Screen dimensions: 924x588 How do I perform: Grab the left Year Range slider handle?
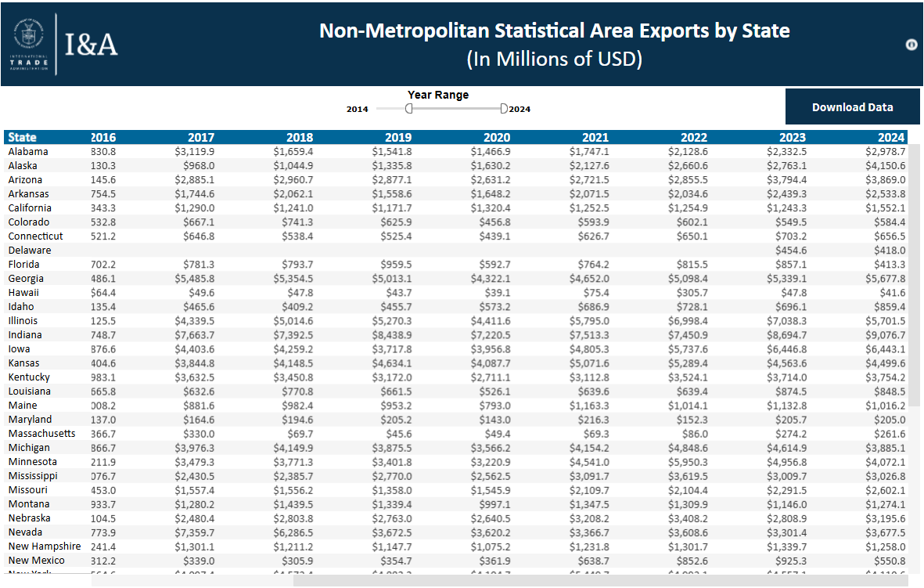point(408,109)
